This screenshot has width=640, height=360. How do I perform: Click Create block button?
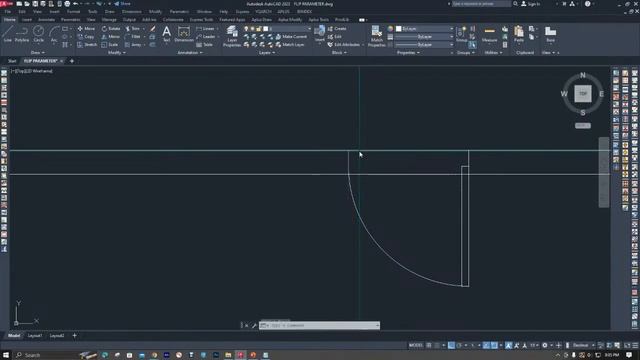337,29
